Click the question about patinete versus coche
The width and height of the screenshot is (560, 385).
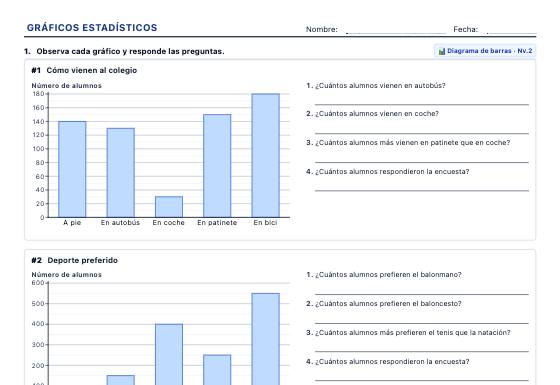click(x=412, y=142)
